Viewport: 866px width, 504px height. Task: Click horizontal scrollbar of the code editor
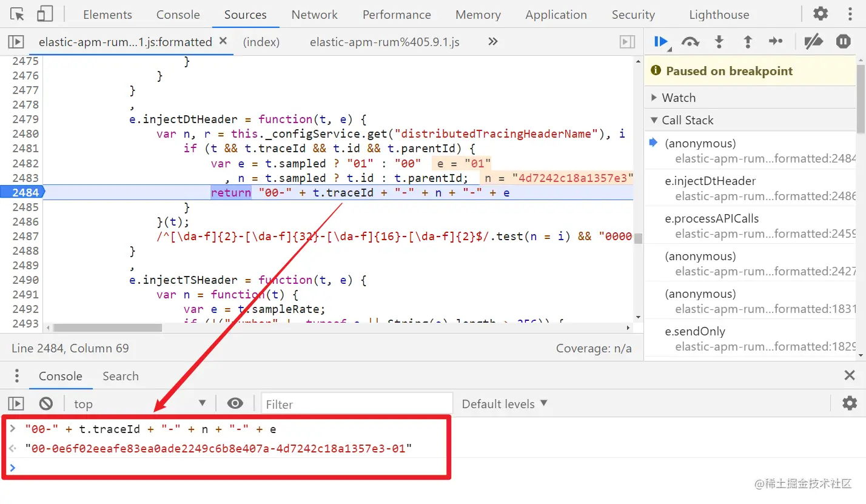(107, 328)
